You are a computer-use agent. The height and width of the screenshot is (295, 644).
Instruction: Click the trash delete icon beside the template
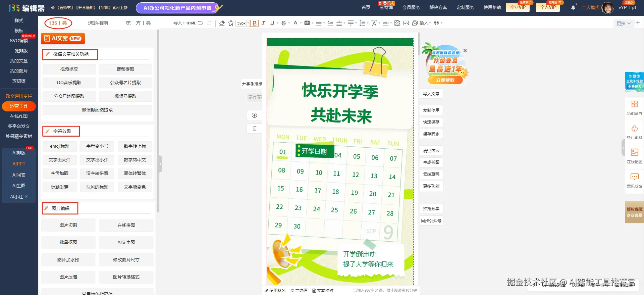click(x=255, y=129)
